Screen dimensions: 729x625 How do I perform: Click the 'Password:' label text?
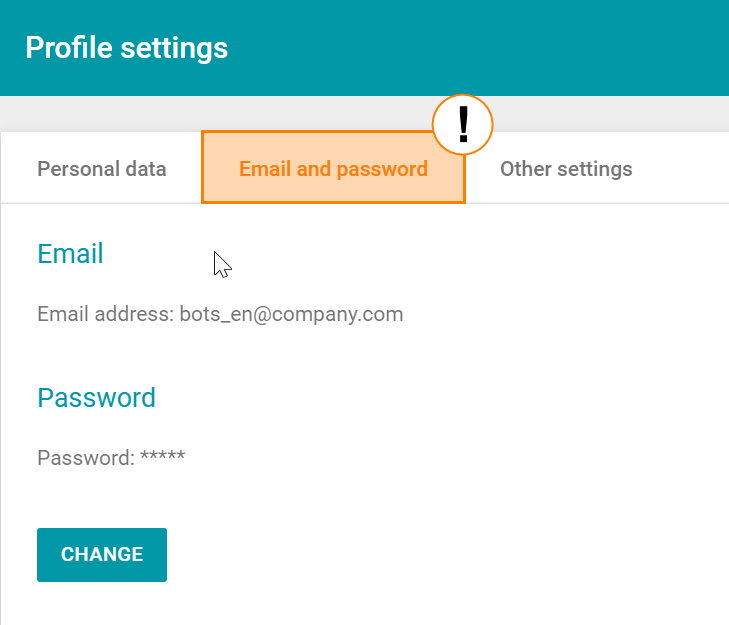click(x=85, y=458)
